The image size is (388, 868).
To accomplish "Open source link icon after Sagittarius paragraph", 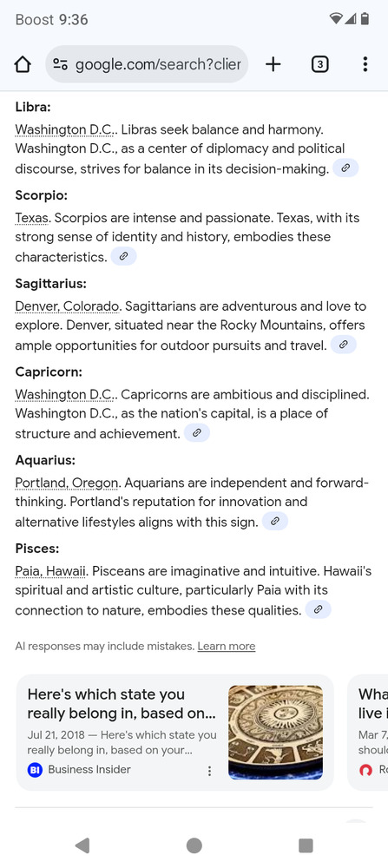I will point(343,345).
